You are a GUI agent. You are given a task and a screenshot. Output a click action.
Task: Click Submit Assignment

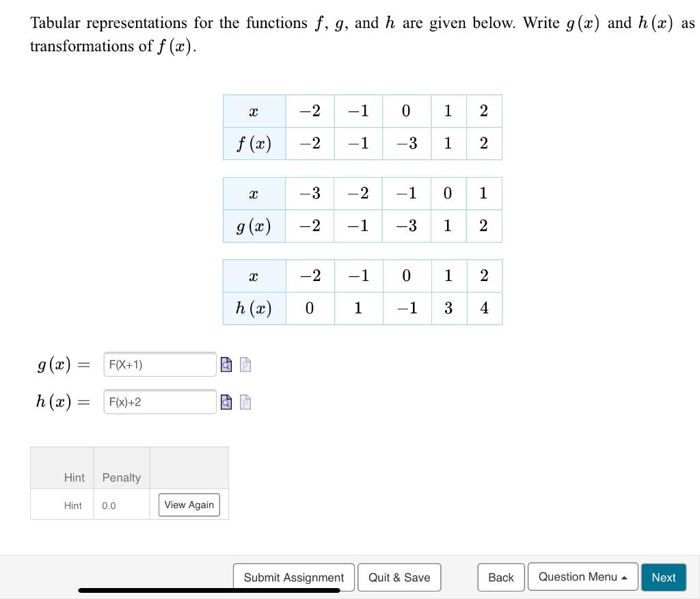[293, 577]
